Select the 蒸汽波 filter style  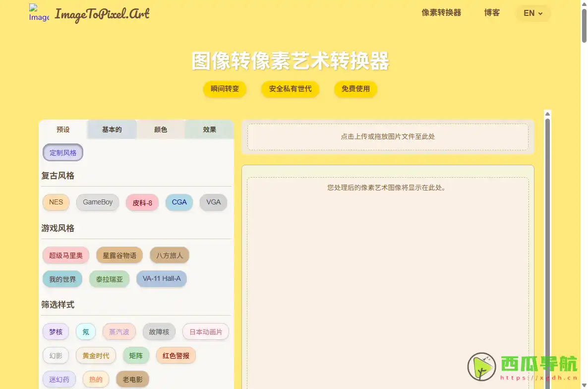coord(119,331)
